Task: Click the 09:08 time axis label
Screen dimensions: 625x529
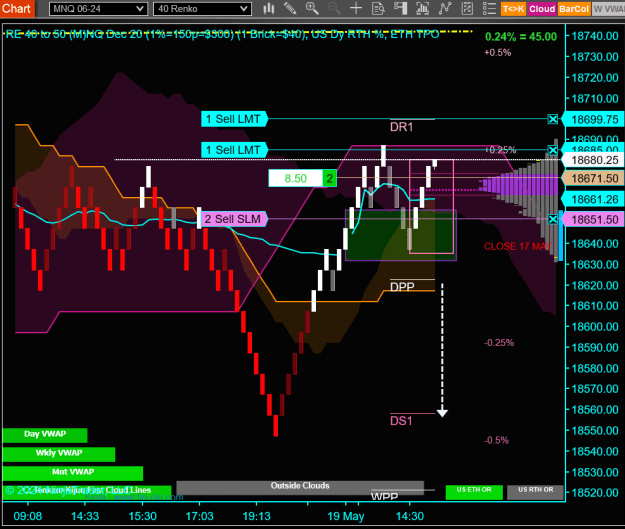Action: pos(28,516)
